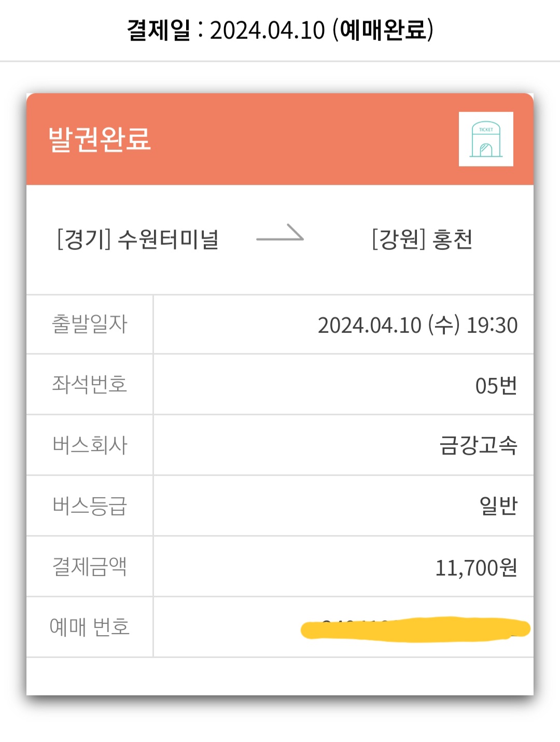The image size is (560, 742).
Task: Tap the 버스등급 row label
Action: click(x=90, y=506)
